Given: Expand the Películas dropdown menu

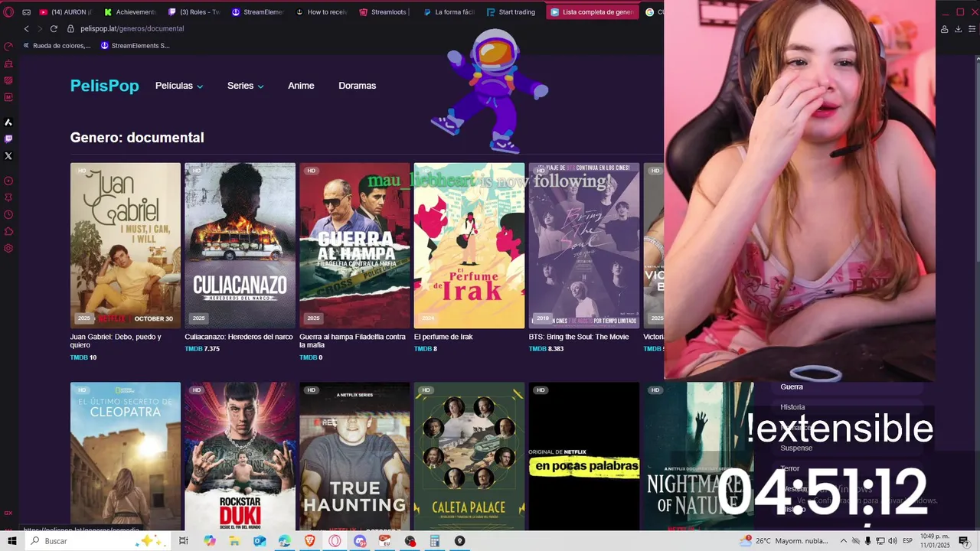Looking at the screenshot, I should tap(179, 86).
